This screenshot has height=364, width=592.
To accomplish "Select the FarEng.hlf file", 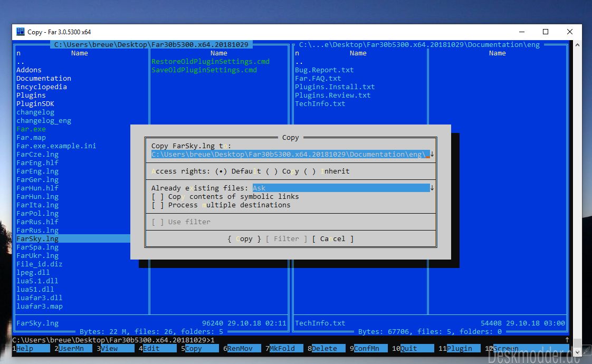I will click(37, 162).
